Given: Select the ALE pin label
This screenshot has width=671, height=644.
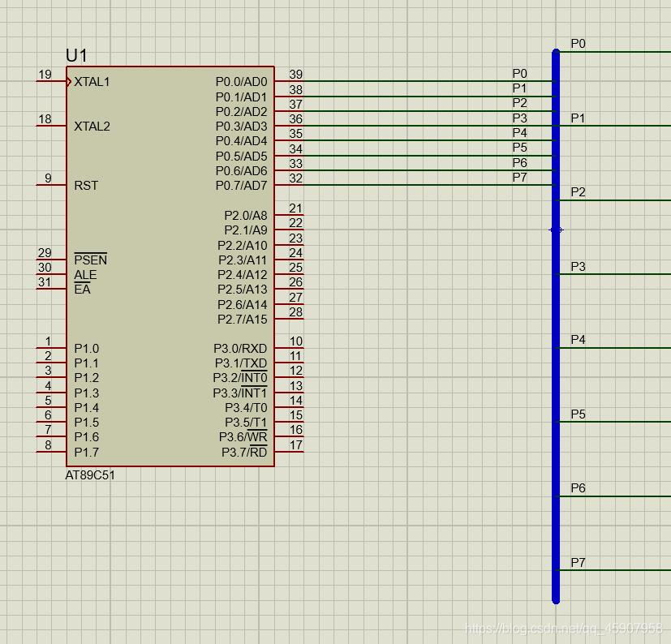Looking at the screenshot, I should click(x=85, y=274).
